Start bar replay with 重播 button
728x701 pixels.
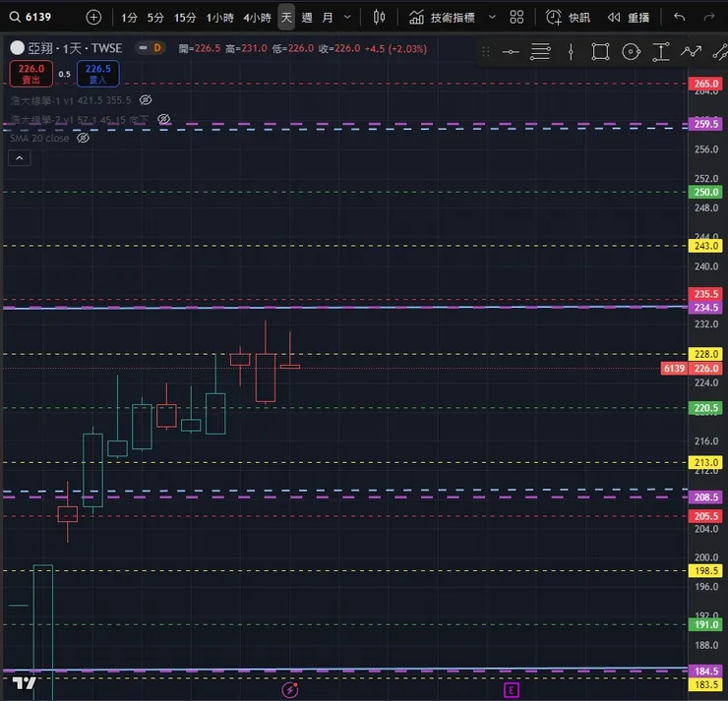click(629, 18)
